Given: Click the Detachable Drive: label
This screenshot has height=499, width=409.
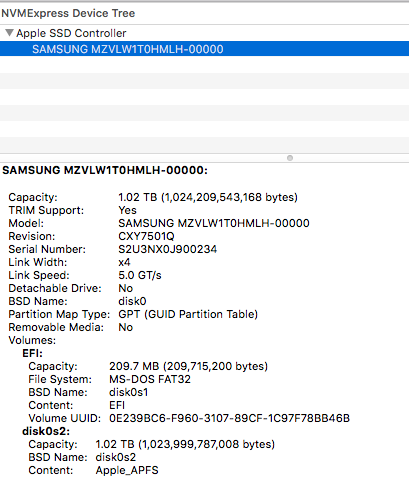Looking at the screenshot, I should pyautogui.click(x=55, y=288).
